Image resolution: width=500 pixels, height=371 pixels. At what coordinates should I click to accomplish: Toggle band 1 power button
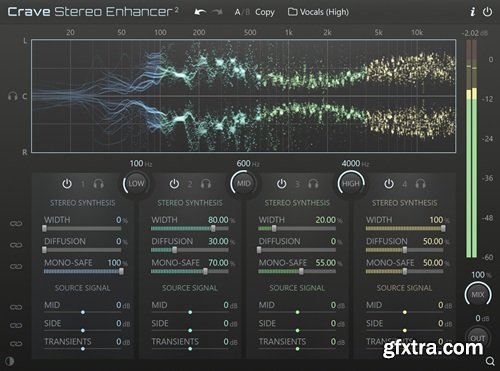pos(67,184)
